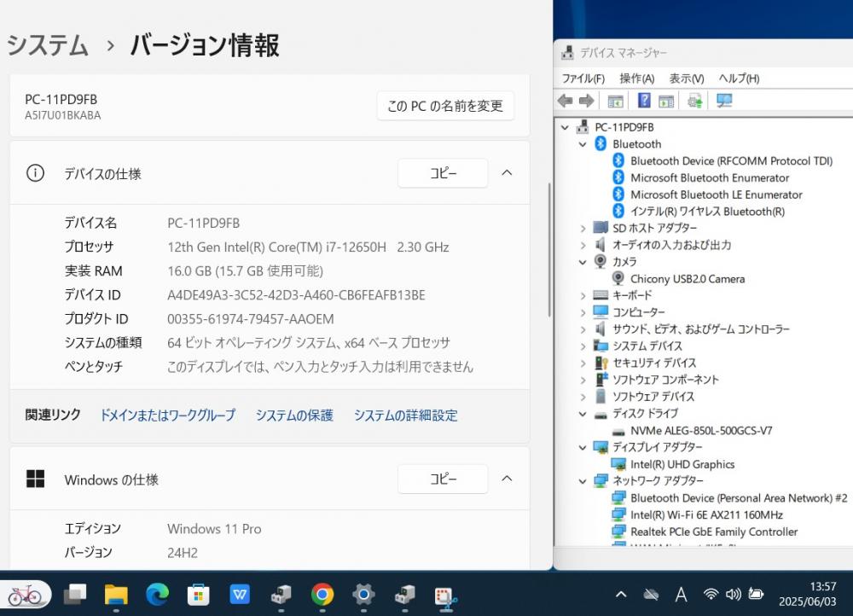This screenshot has height=616, width=853.
Task: Collapse the ディスプレイ アダプター node
Action: pos(583,447)
